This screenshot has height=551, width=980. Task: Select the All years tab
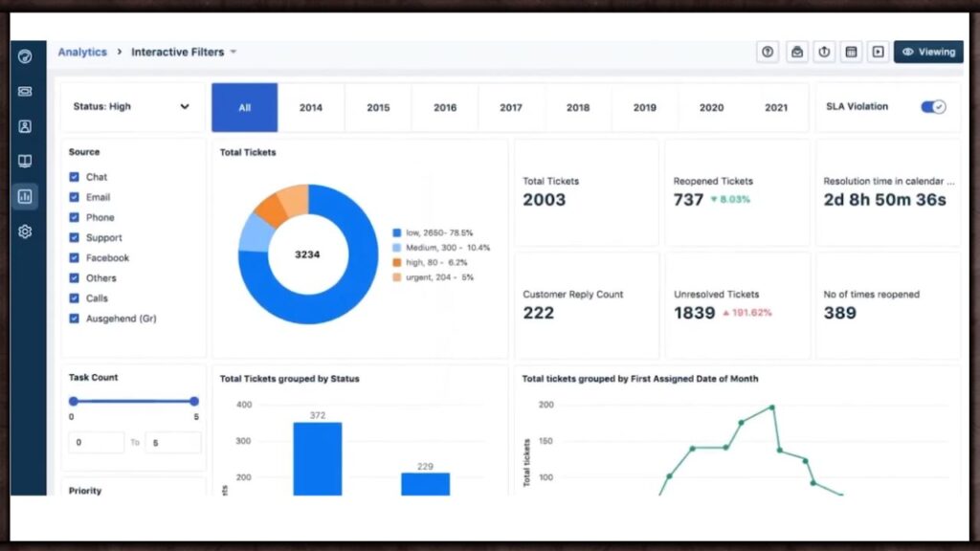point(244,107)
